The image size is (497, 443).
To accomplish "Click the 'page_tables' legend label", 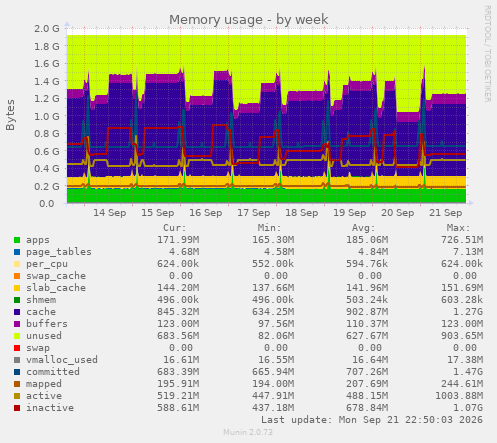I will [x=59, y=252].
